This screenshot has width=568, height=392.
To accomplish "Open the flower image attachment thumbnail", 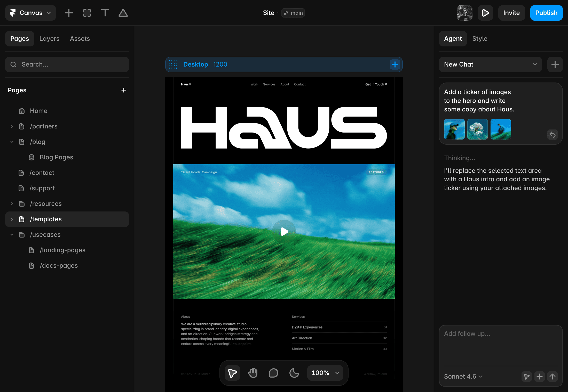I will pos(478,129).
